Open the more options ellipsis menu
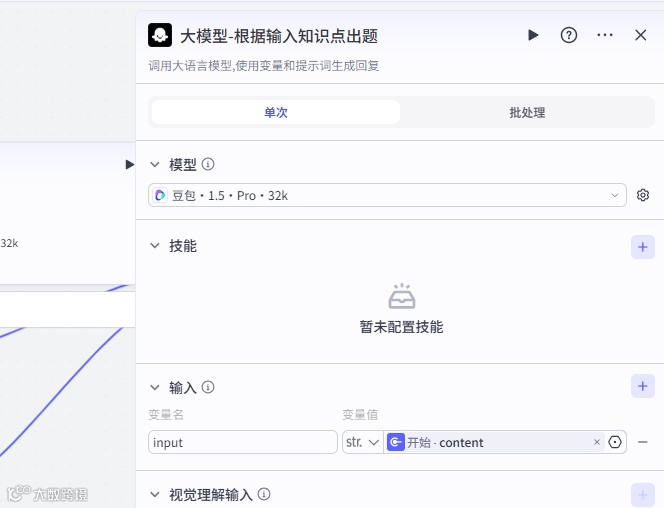The width and height of the screenshot is (664, 508). pos(605,35)
